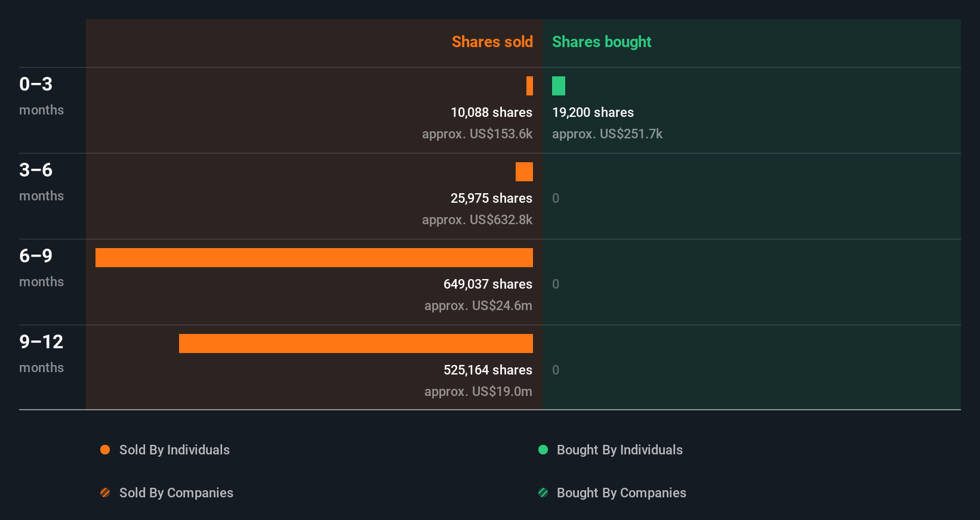Screen dimensions: 980x520
Task: Select the approx. US$24.6m text
Action: [478, 305]
